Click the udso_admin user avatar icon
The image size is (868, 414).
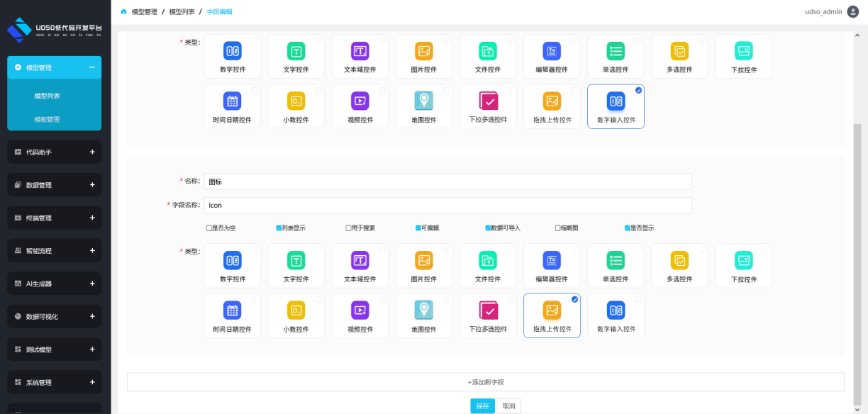(852, 11)
